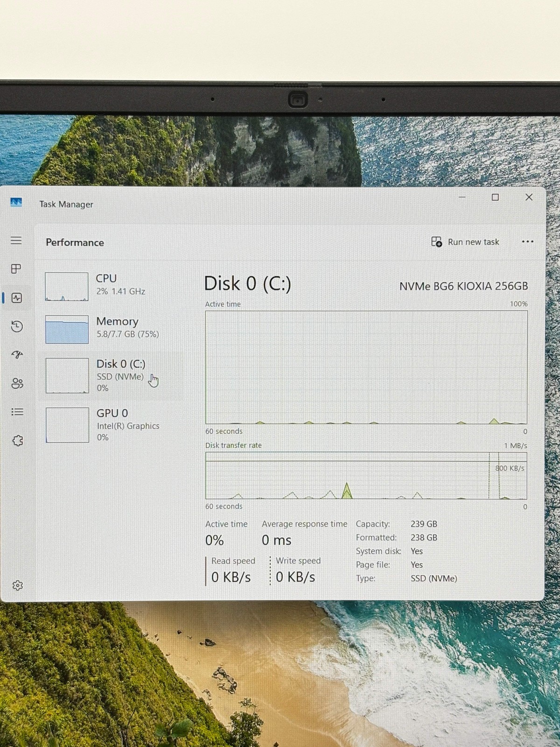Open the Processes page icon
This screenshot has width=560, height=747.
16,269
